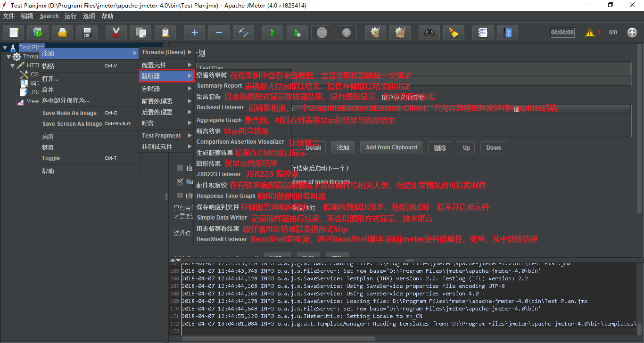Open the Function Helper dialog icon

coord(483,33)
